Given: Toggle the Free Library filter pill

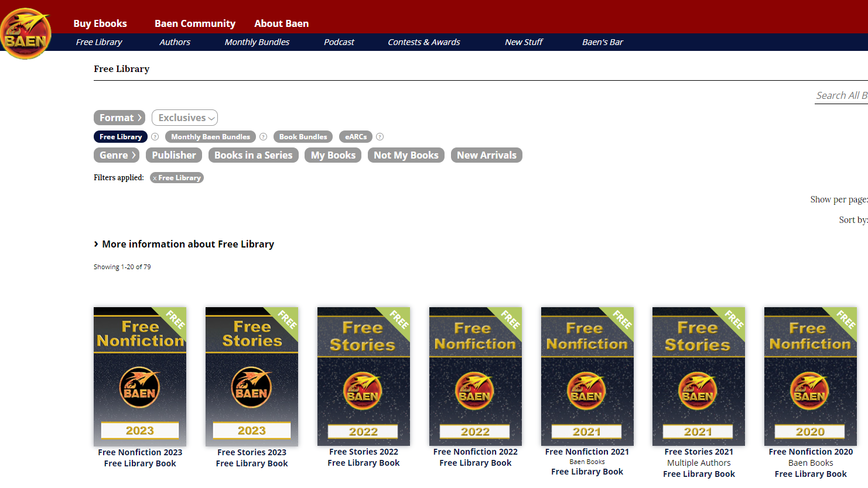Looking at the screenshot, I should 121,137.
